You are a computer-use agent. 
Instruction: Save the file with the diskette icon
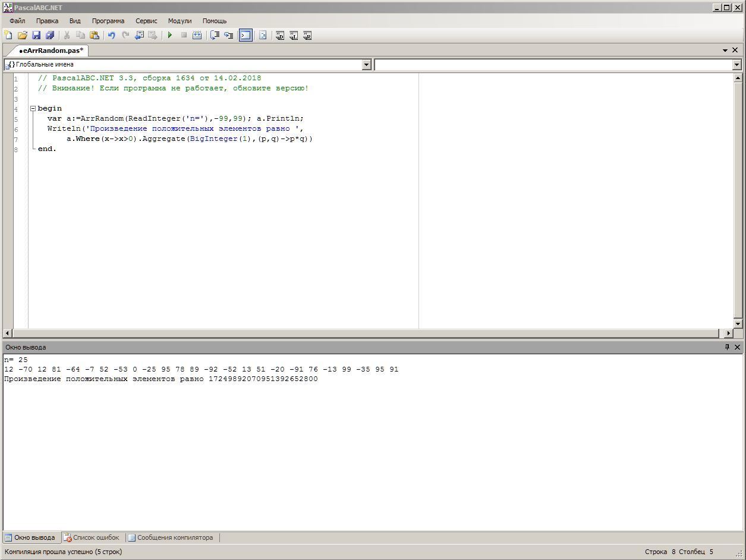(36, 36)
